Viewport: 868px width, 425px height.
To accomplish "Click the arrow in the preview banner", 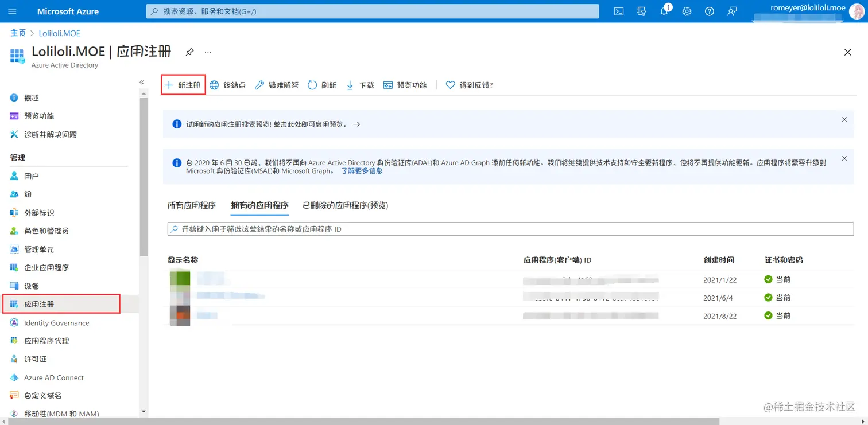I will [x=356, y=124].
